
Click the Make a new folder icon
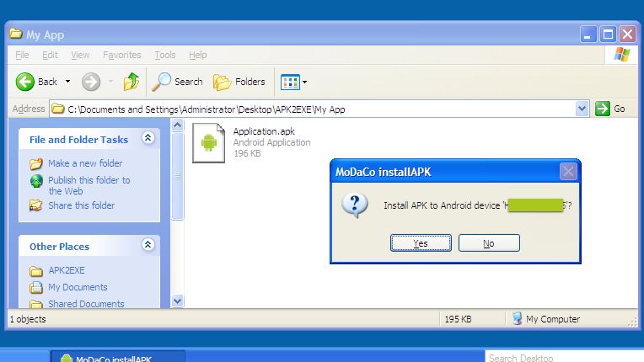point(36,163)
